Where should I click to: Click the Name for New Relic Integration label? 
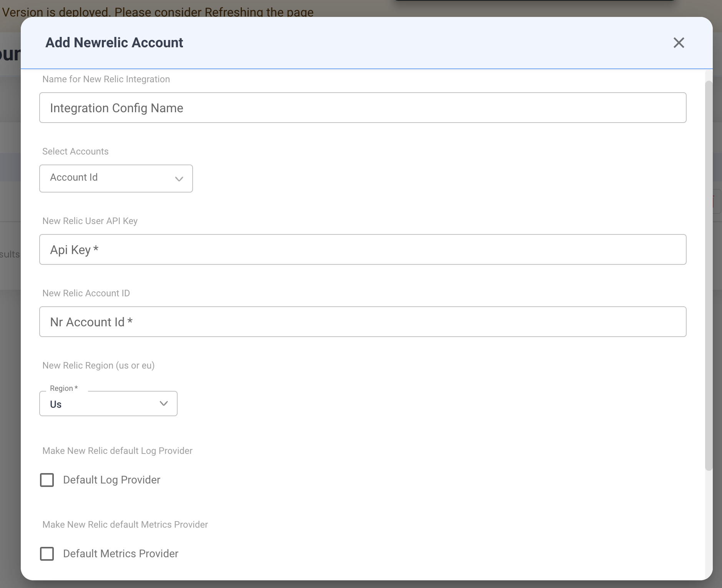coord(106,79)
